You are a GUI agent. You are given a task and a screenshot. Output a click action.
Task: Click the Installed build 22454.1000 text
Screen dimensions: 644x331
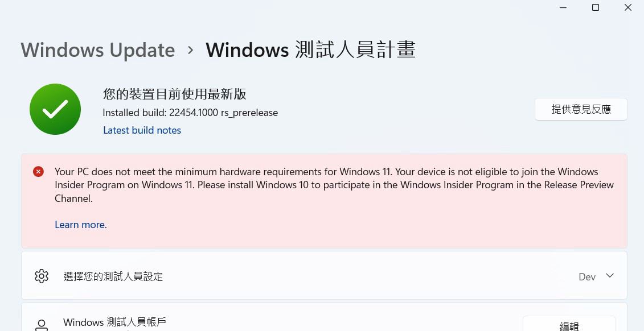(x=190, y=113)
